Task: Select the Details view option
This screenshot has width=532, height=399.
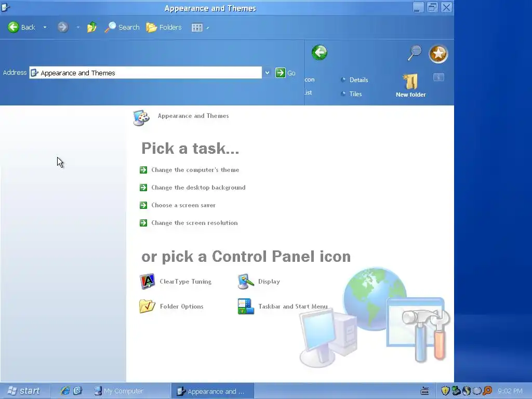Action: coord(355,79)
